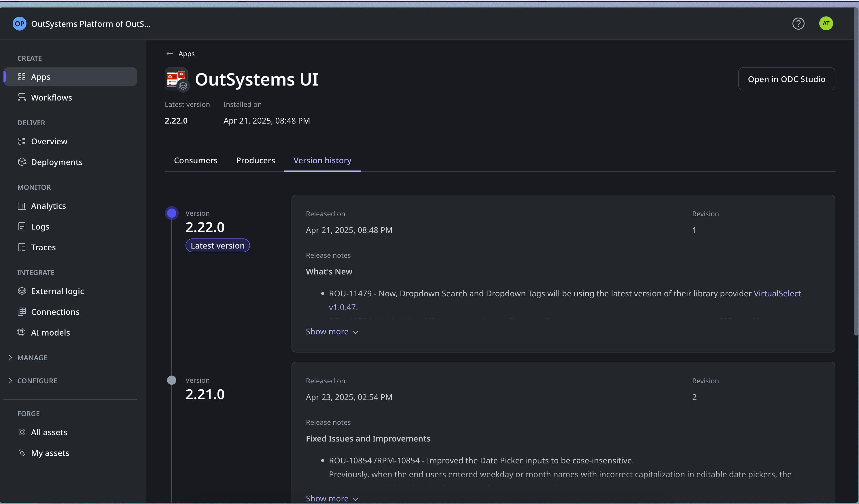Expand the CONFIGURE section chevron
Image resolution: width=859 pixels, height=504 pixels.
click(x=10, y=381)
